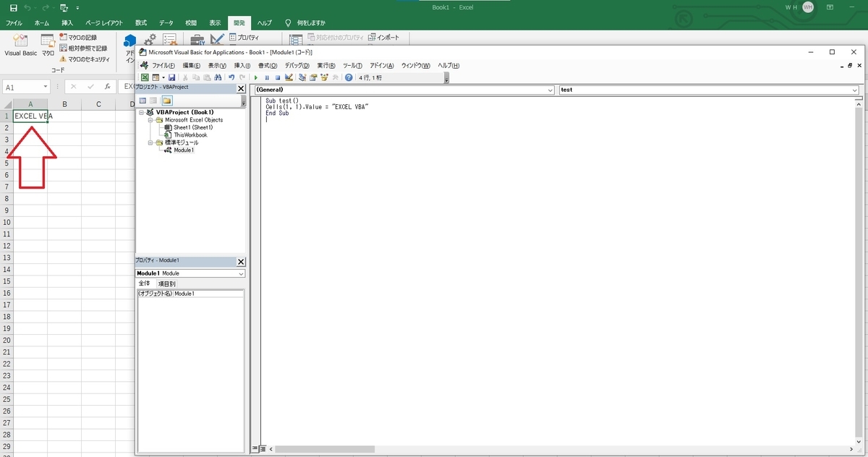
Task: Open Excel ページ レイアウト ribbon tab
Action: 103,23
